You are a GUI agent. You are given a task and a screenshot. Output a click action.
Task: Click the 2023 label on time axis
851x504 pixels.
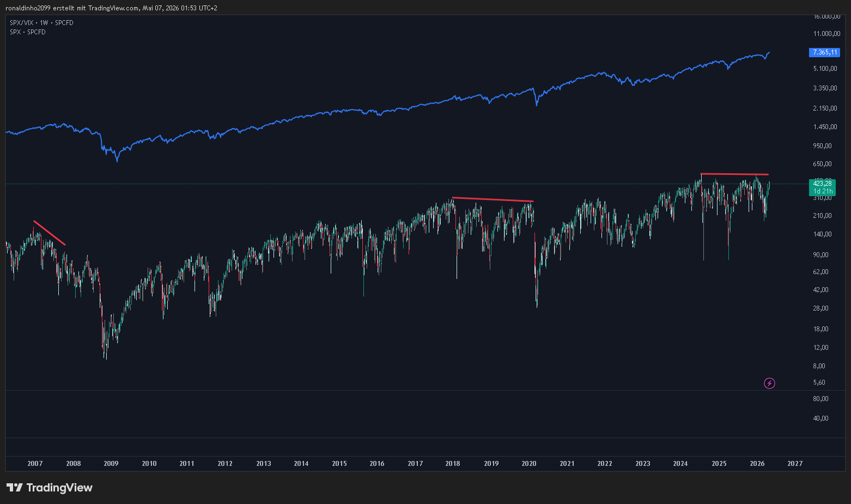coord(643,464)
